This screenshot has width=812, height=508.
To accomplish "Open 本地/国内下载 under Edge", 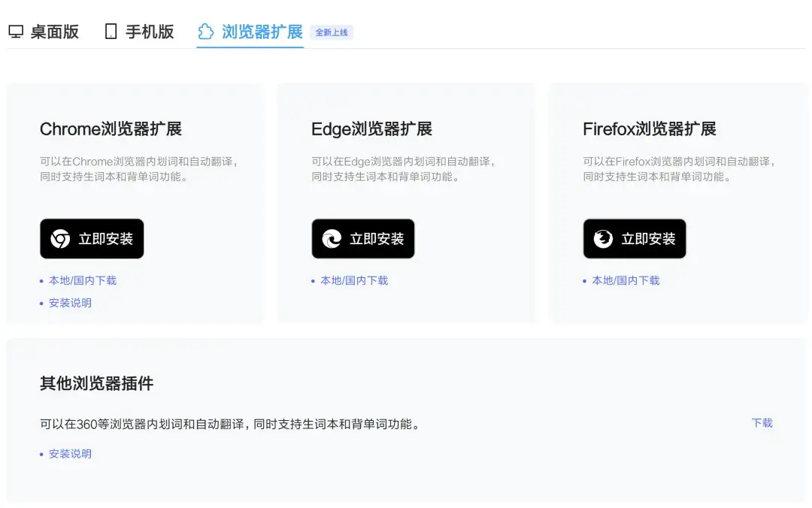I will click(354, 280).
